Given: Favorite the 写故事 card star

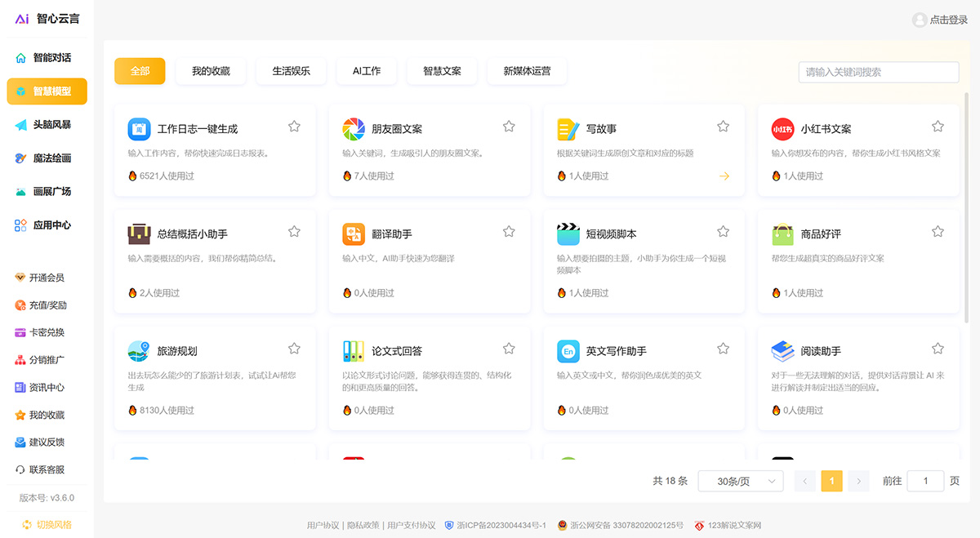Looking at the screenshot, I should (722, 126).
